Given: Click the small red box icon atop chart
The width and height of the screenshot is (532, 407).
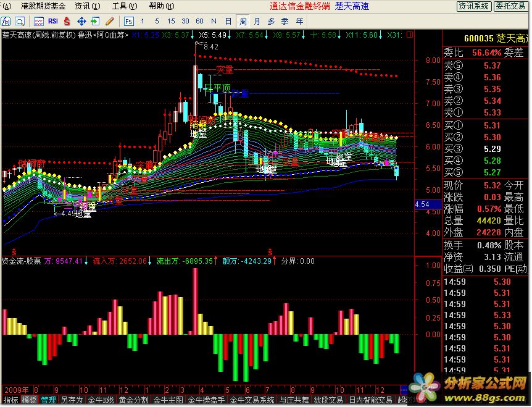Looking at the screenshot, I should (x=410, y=35).
